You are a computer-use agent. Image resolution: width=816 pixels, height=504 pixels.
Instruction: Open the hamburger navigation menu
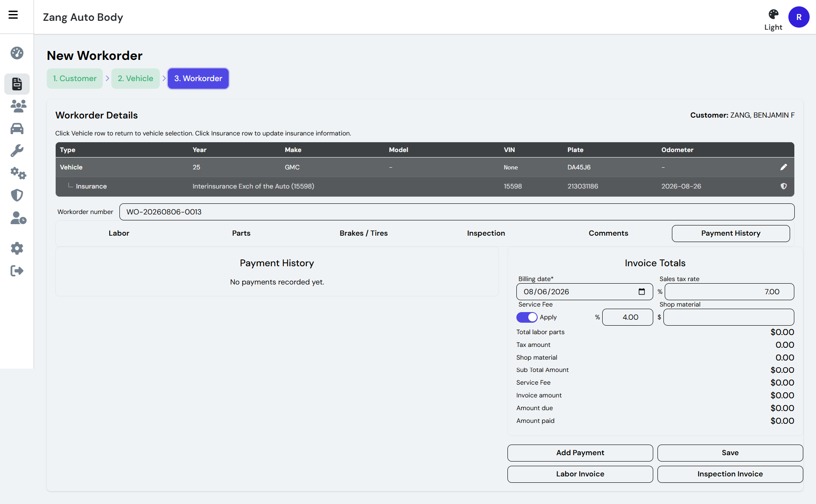pyautogui.click(x=13, y=15)
